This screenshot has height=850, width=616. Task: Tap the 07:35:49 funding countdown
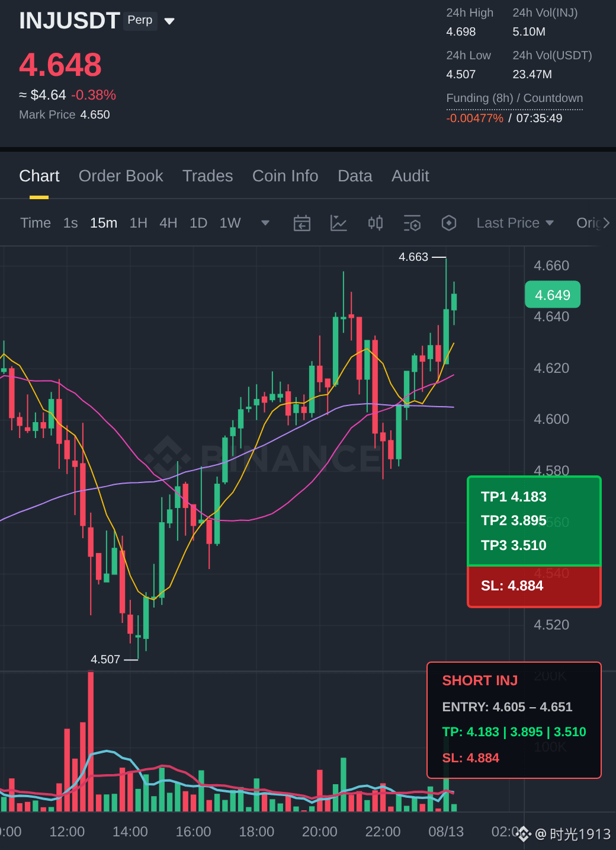pyautogui.click(x=540, y=118)
